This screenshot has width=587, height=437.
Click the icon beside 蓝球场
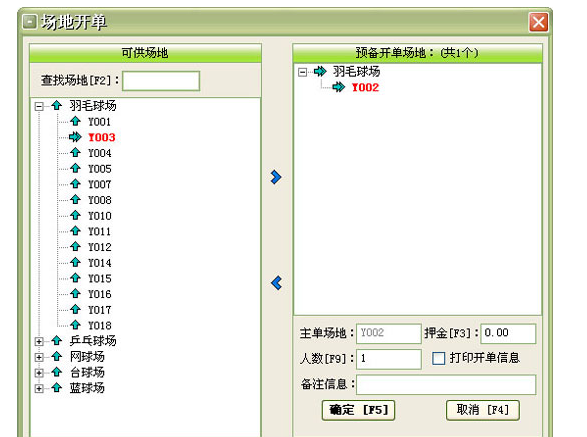tap(57, 388)
